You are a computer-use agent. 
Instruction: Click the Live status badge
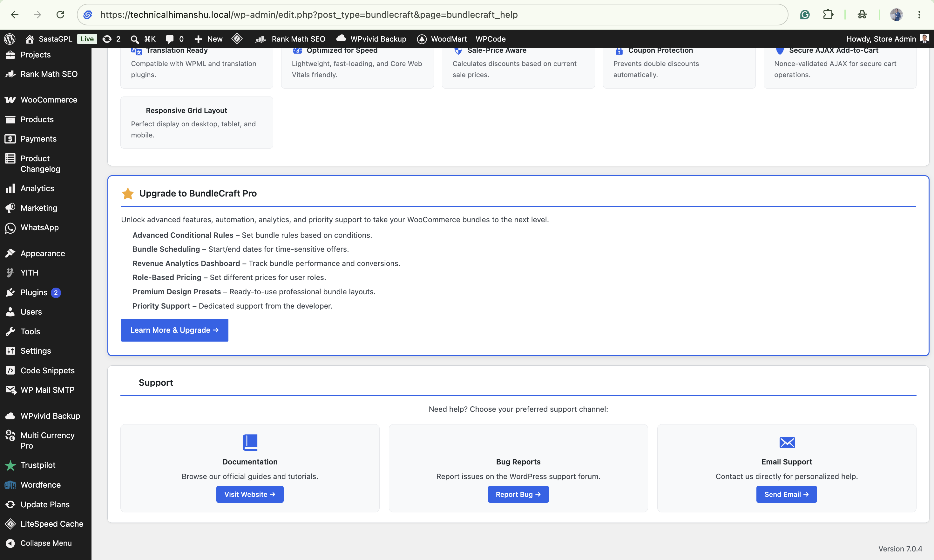click(x=87, y=39)
